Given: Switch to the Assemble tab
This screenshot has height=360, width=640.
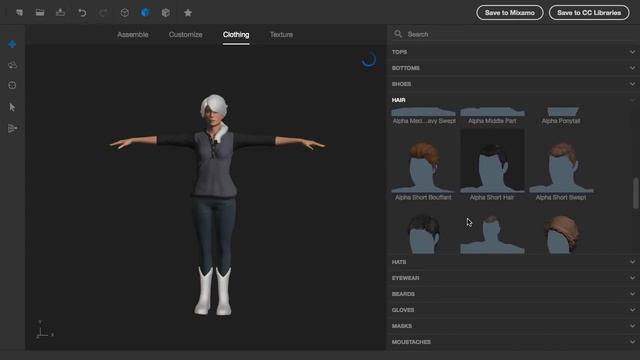Looking at the screenshot, I should click(133, 35).
